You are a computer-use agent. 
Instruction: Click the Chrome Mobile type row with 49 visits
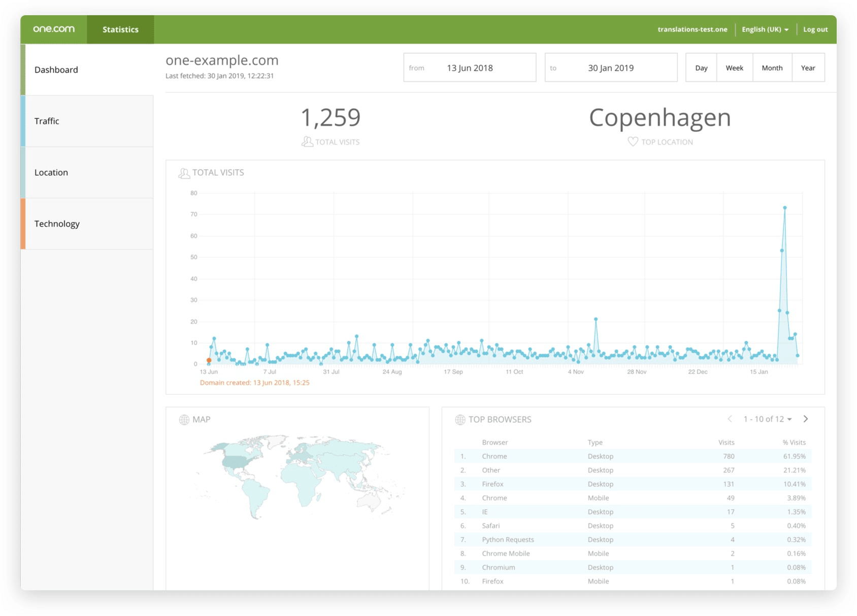click(x=633, y=498)
